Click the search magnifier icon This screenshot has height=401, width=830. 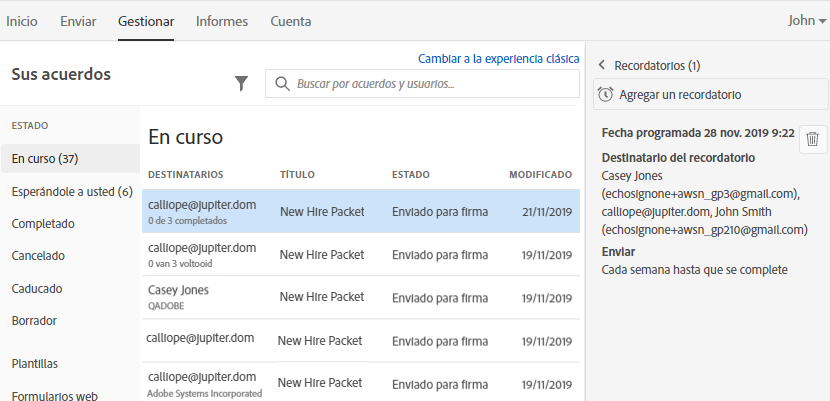(x=282, y=84)
